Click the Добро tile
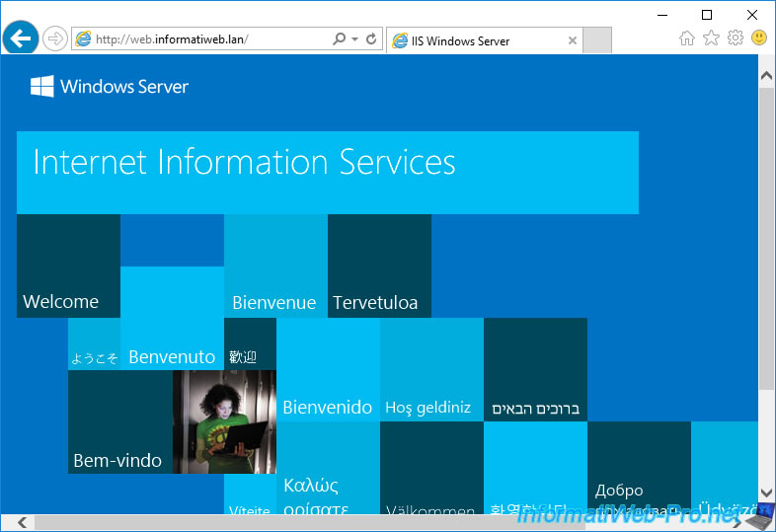 [x=639, y=468]
